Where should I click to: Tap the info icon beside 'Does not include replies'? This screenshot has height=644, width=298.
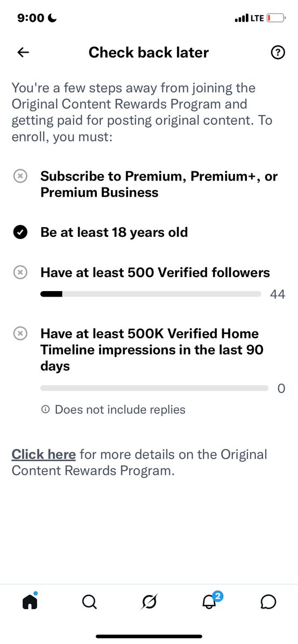46,409
